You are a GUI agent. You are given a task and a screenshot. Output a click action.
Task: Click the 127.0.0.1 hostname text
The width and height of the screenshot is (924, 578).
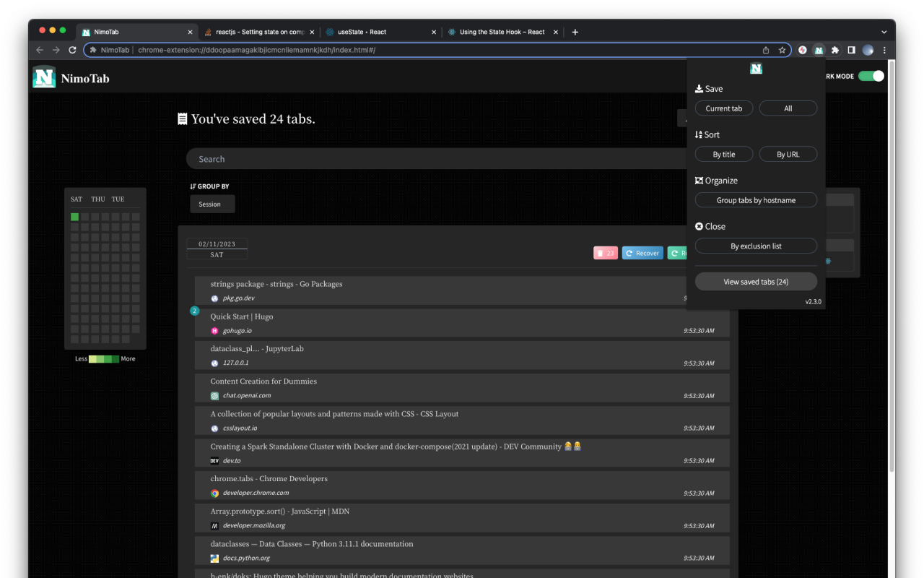(235, 363)
